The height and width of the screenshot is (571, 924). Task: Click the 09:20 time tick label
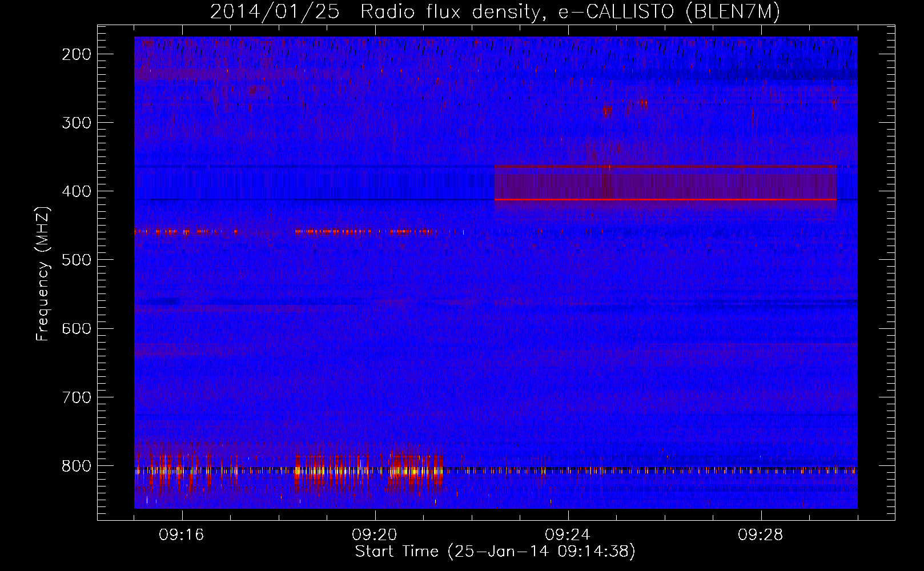375,535
